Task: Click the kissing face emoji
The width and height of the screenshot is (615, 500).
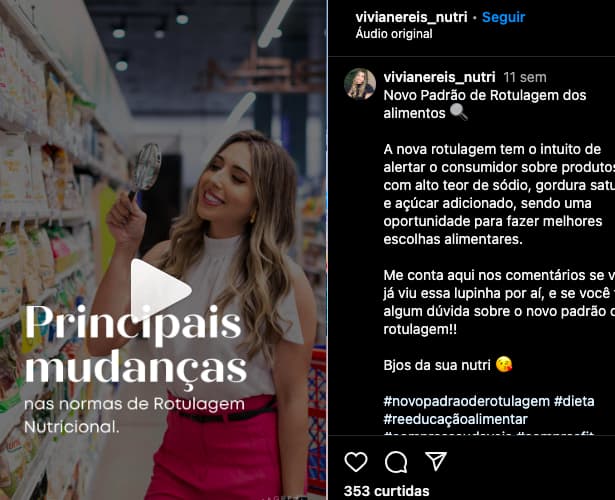Action: tap(504, 365)
